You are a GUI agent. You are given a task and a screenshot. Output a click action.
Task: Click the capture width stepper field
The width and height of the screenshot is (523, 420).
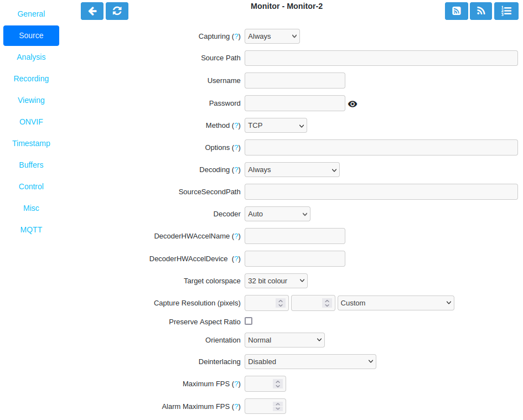click(267, 303)
